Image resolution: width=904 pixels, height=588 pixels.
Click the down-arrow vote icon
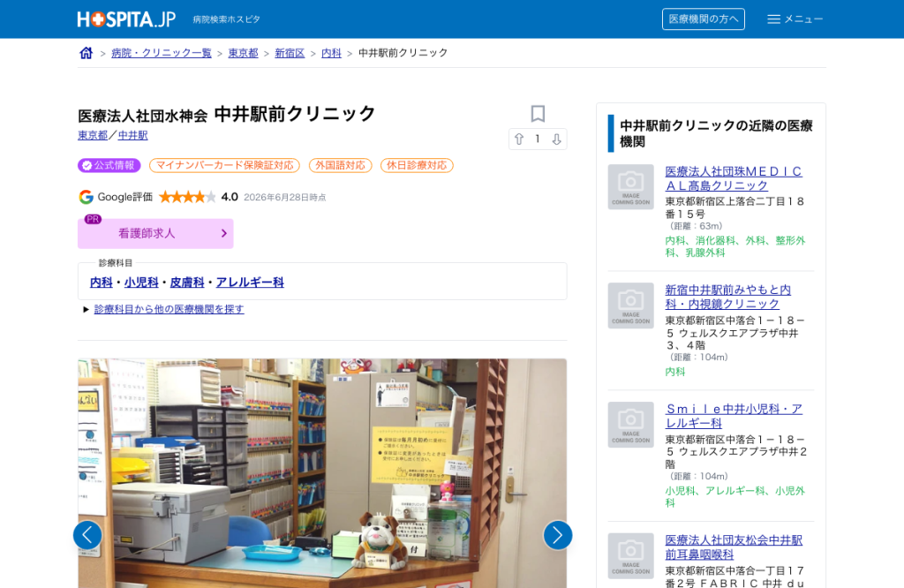pyautogui.click(x=556, y=139)
